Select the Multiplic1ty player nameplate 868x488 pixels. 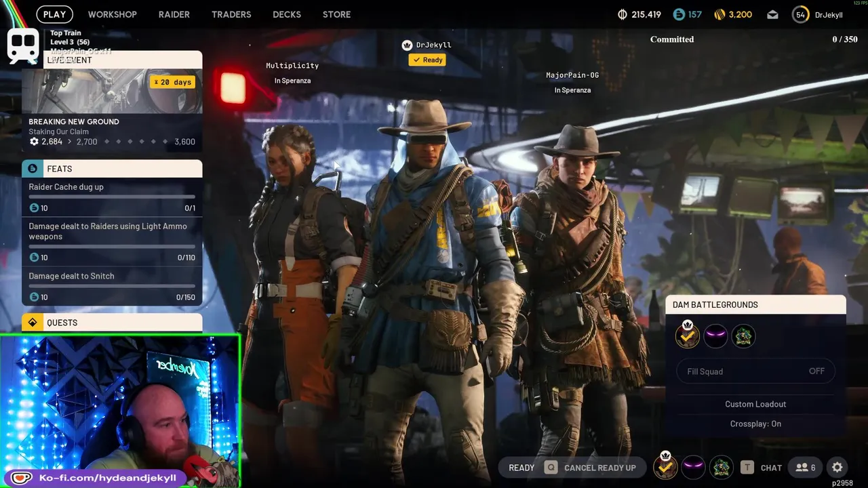pos(292,66)
